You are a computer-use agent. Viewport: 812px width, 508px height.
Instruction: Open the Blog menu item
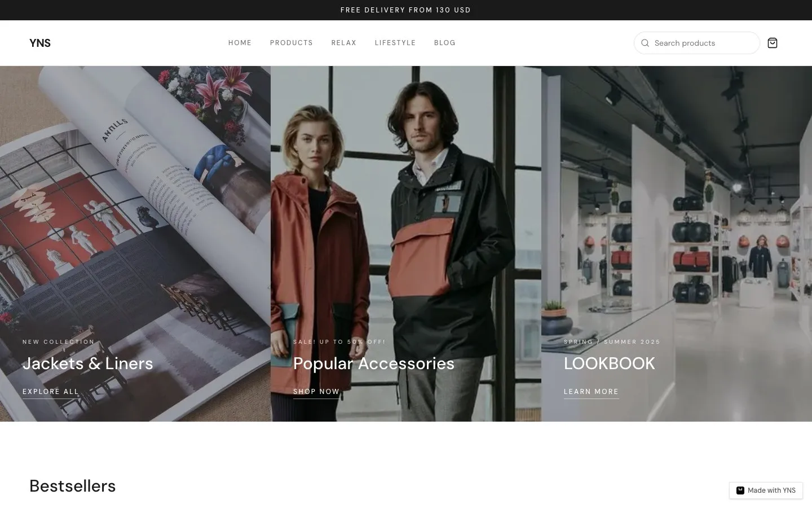coord(445,43)
